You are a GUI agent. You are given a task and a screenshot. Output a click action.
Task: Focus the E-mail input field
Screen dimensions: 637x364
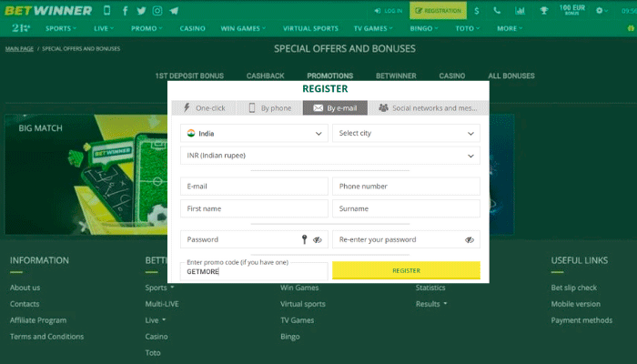tap(254, 186)
